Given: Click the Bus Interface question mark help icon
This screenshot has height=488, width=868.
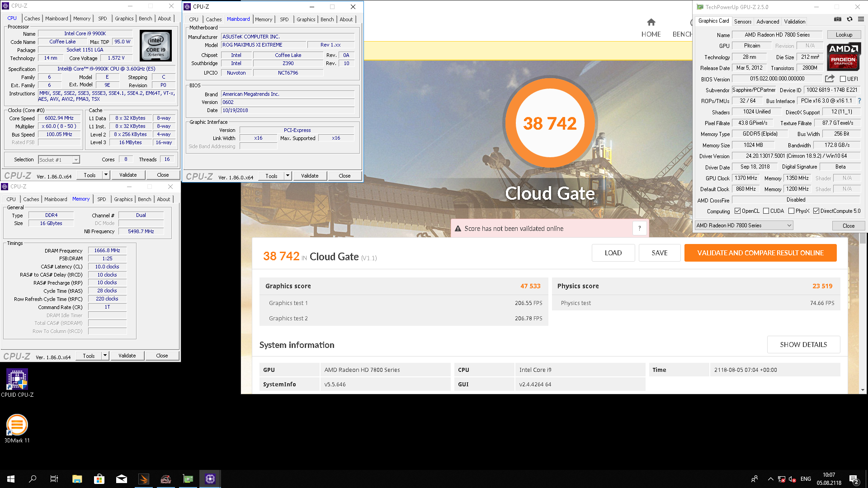Looking at the screenshot, I should coord(859,101).
